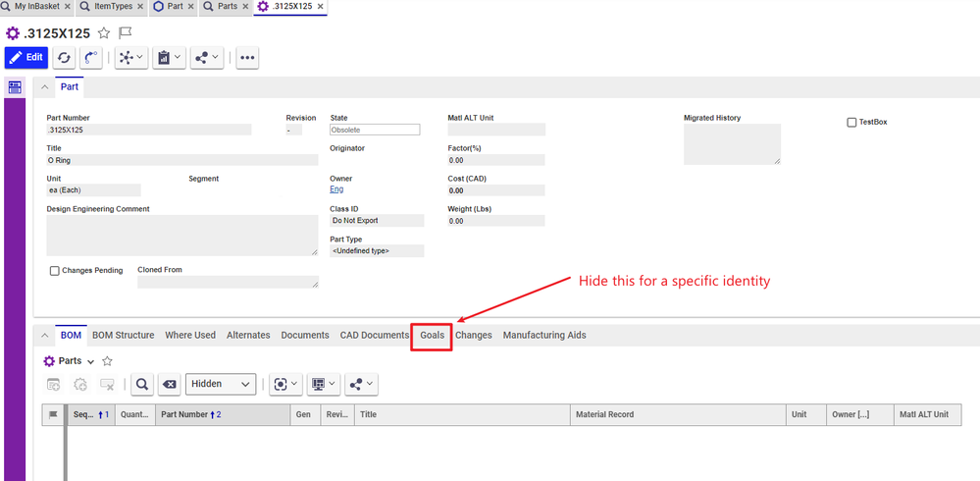The image size is (980, 481).
Task: Click the flag icon beside the item title
Action: [x=125, y=32]
